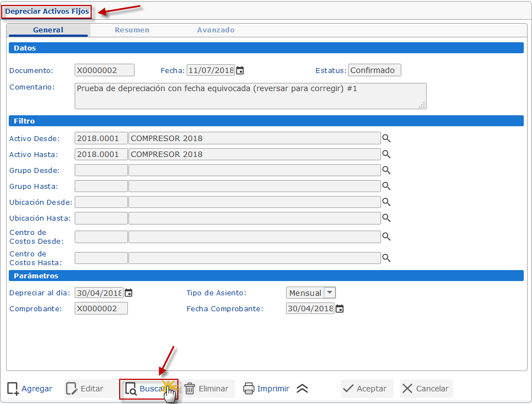Expand the Tipo de Asiento dropdown
The width and height of the screenshot is (532, 404).
tap(329, 293)
